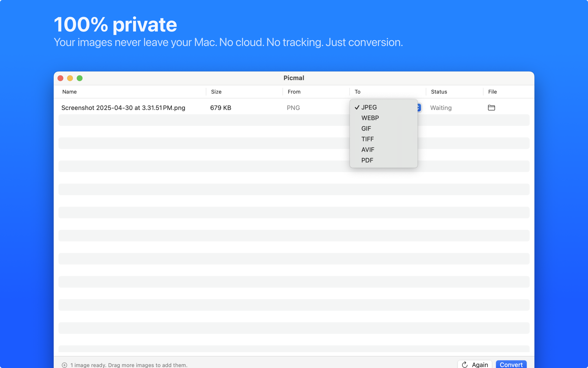The image size is (588, 368).
Task: Click the PNG source format cell
Action: click(293, 108)
